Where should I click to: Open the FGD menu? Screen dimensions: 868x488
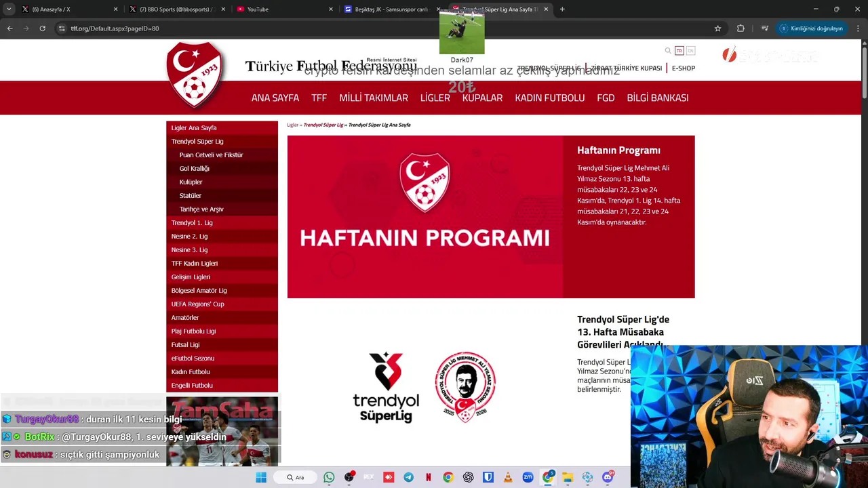pyautogui.click(x=606, y=98)
